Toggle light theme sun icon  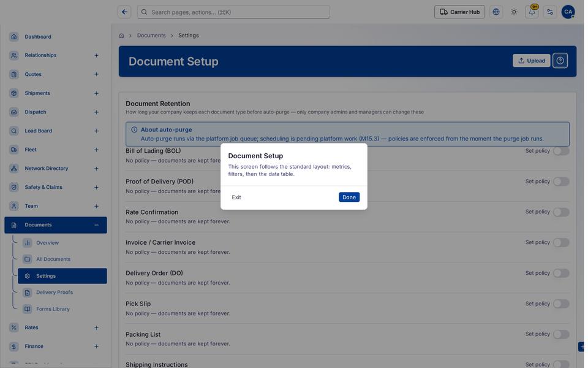[x=514, y=12]
